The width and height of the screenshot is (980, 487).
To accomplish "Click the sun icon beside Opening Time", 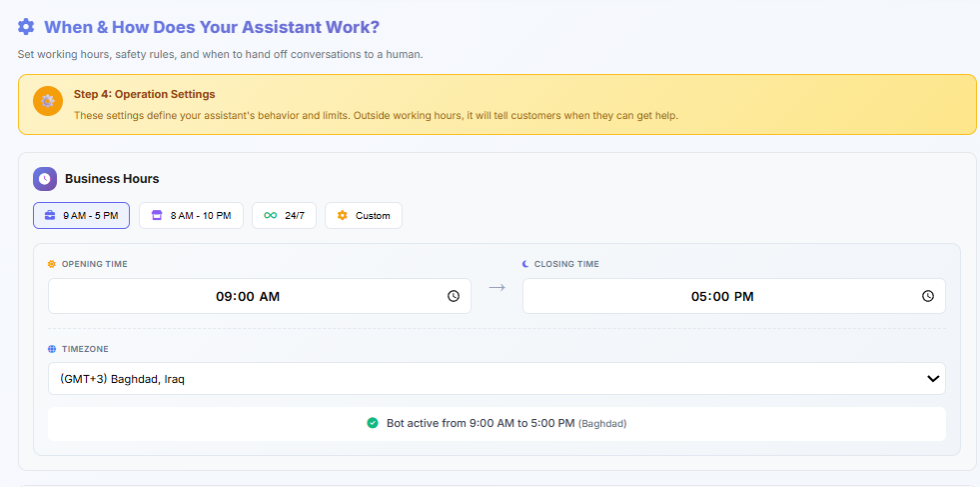I will coord(52,264).
